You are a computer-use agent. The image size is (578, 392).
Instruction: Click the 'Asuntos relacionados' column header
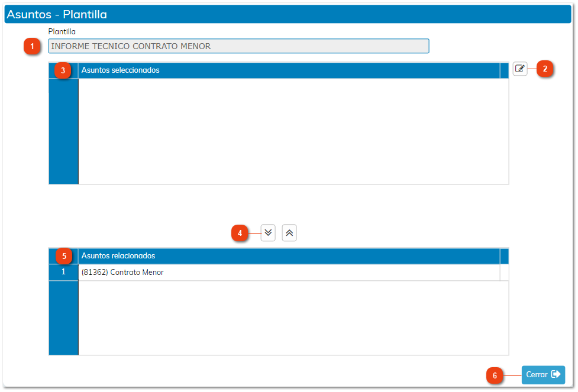click(x=289, y=256)
